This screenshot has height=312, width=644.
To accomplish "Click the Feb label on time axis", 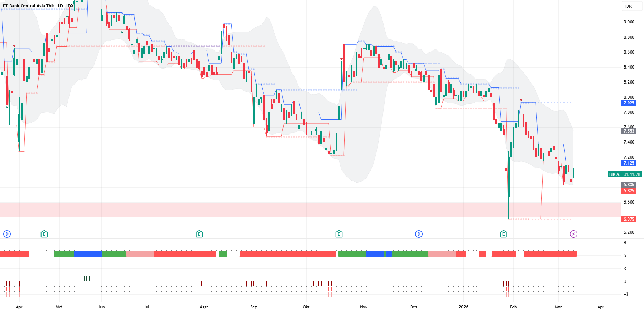I will 513,307.
